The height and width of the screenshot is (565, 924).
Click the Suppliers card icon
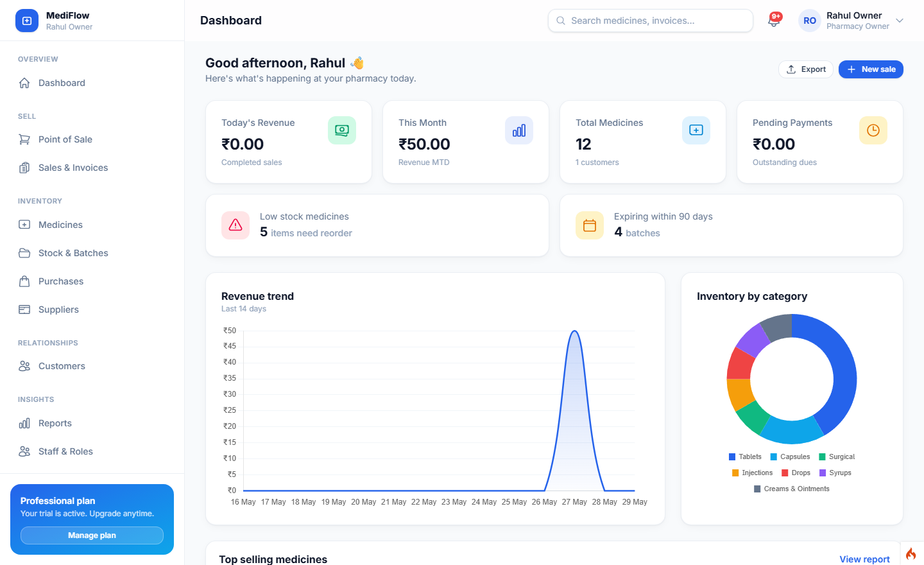click(24, 309)
